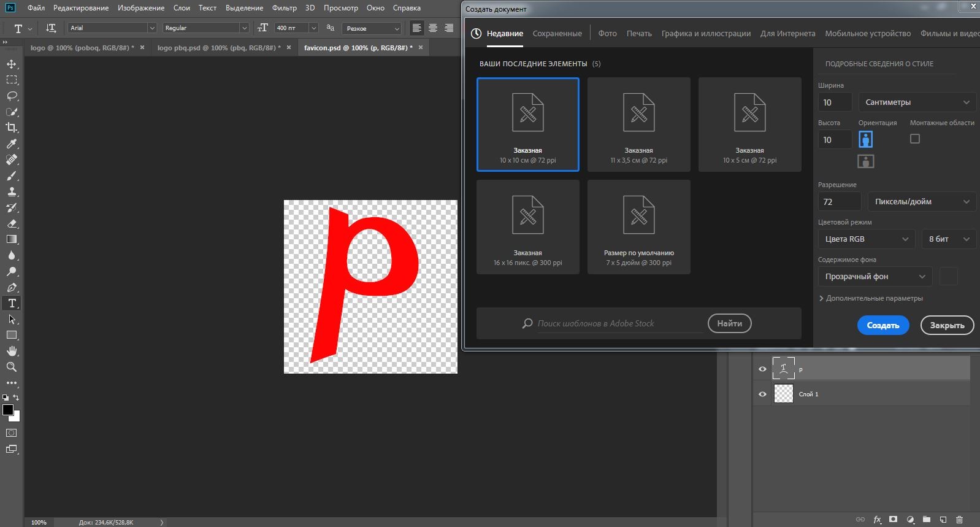Select the Healing Brush tool
The height and width of the screenshot is (527, 980).
12,160
